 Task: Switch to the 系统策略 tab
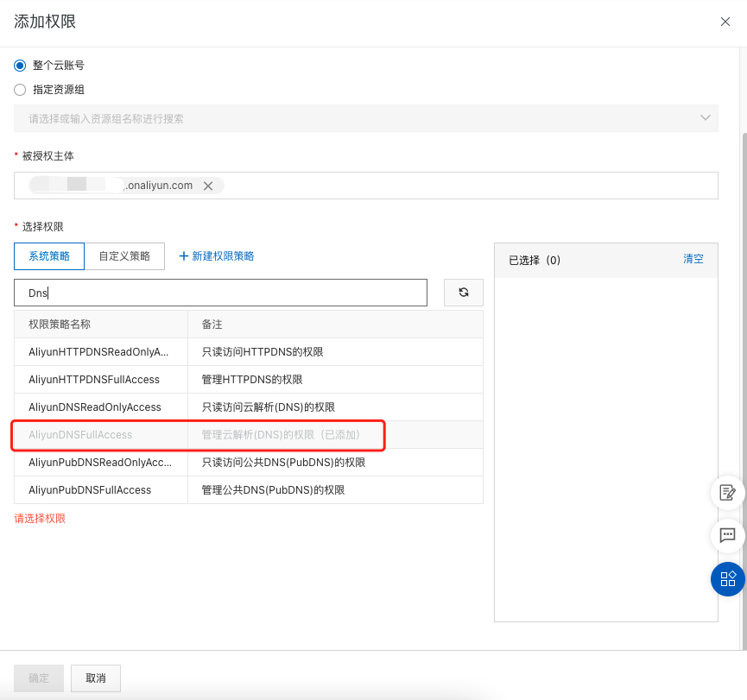49,256
